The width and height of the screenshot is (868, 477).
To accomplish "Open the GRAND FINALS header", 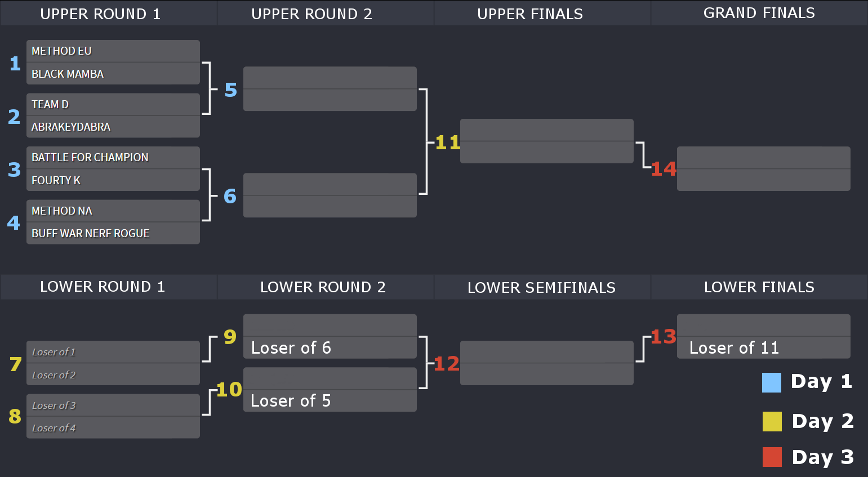I will (x=759, y=13).
